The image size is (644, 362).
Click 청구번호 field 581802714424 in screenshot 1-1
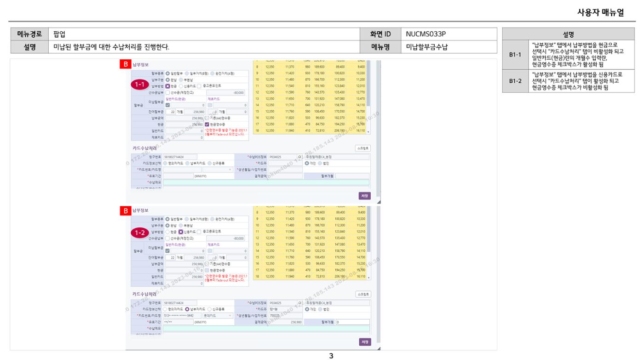point(180,157)
